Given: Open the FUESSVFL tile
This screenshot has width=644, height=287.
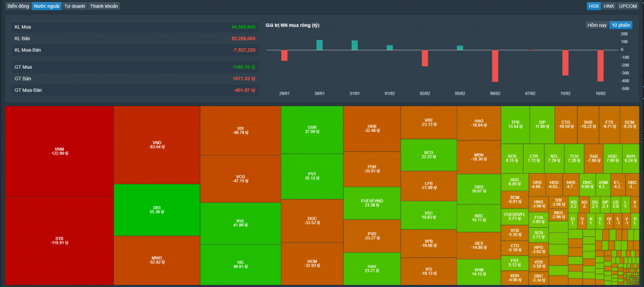Looking at the screenshot, I should tap(515, 217).
